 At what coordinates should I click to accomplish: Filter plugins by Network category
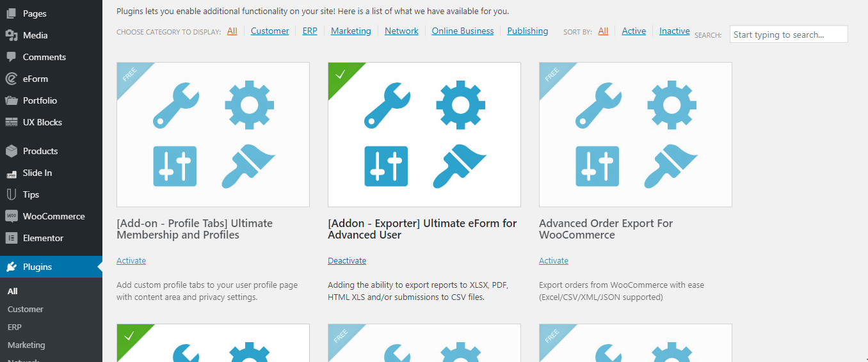click(x=401, y=31)
